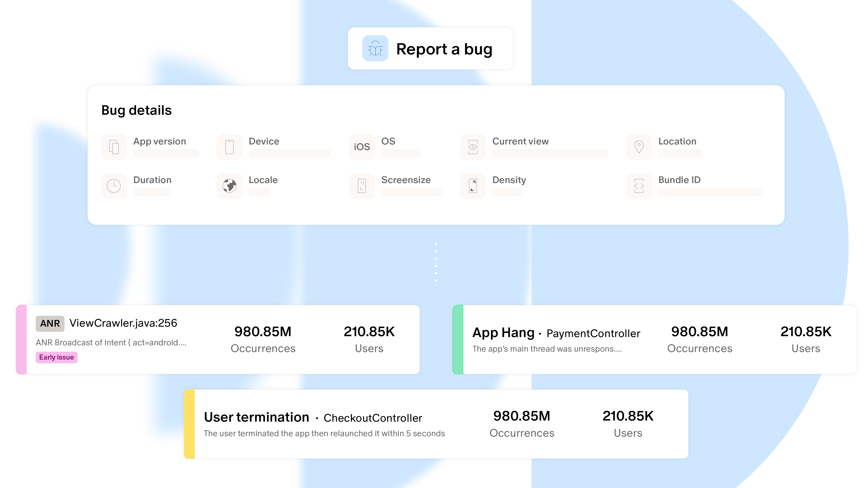The image size is (868, 488).
Task: Click the Density icon
Action: click(x=473, y=186)
